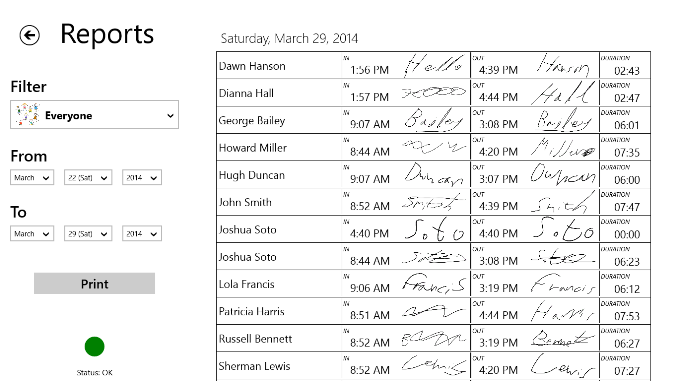The image size is (678, 381).
Task: Click the Everyone filter confetti icon
Action: (28, 115)
